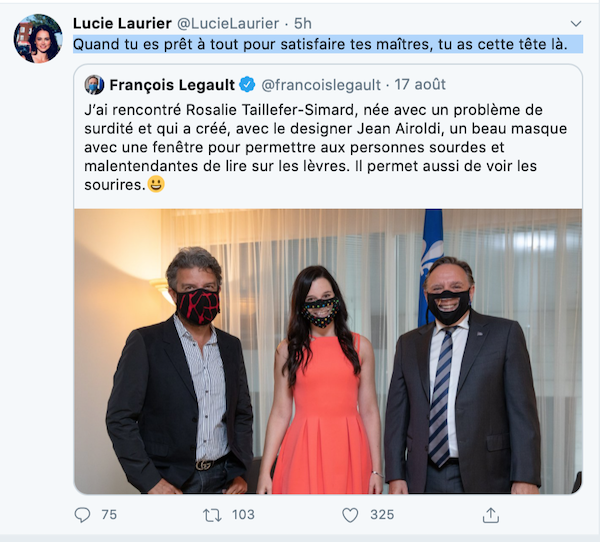Image resolution: width=600 pixels, height=542 pixels.
Task: Open the @francoislegault handle
Action: tap(321, 85)
